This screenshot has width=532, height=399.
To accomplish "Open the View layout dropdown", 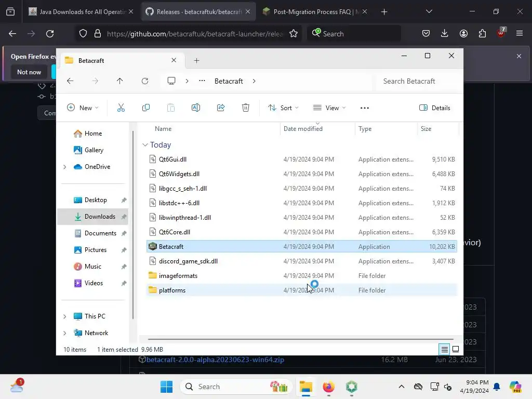I will [x=329, y=108].
